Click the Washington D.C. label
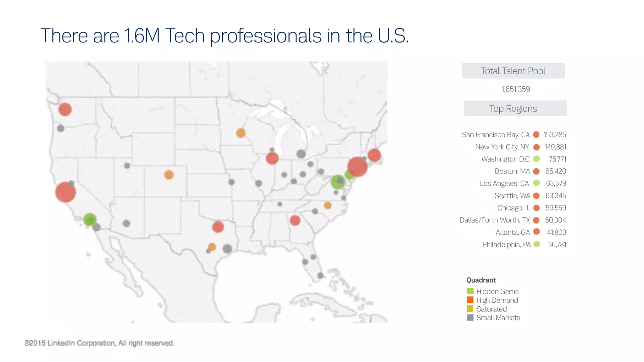Image resolution: width=644 pixels, height=362 pixels. (x=506, y=159)
